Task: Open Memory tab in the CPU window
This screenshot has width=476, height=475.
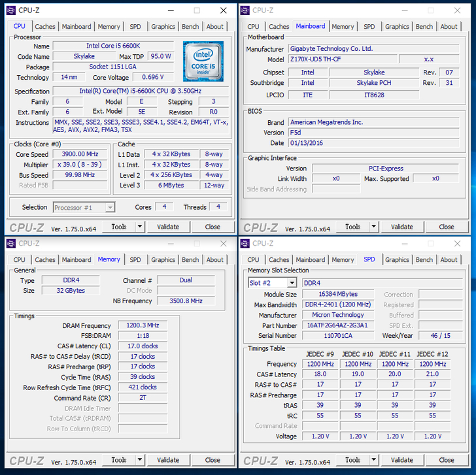Action: pos(109,27)
